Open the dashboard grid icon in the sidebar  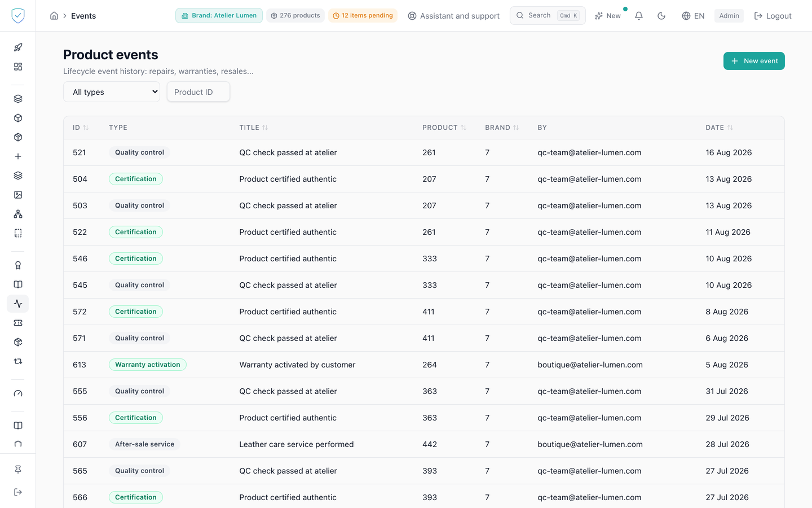point(18,67)
